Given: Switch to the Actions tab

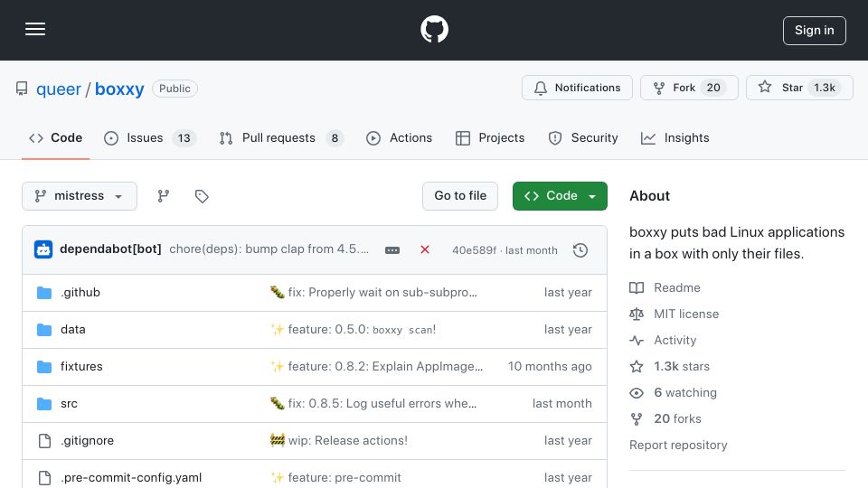Looking at the screenshot, I should (x=399, y=137).
